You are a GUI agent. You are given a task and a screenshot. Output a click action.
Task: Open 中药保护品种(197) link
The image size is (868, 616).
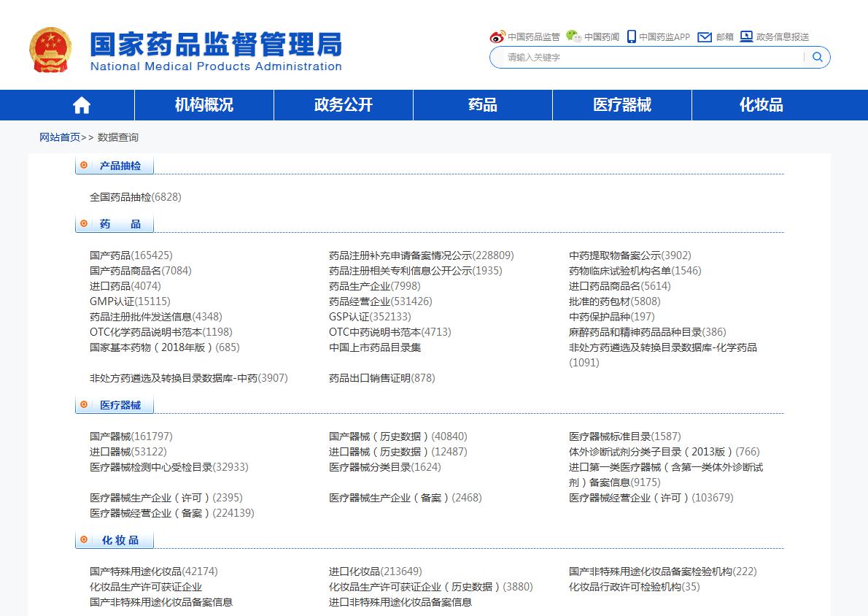pyautogui.click(x=612, y=317)
